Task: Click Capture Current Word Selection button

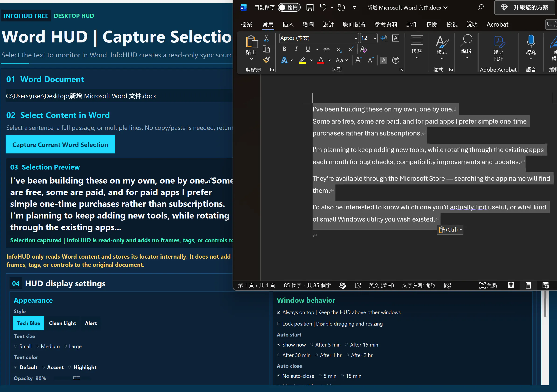Action: point(60,144)
